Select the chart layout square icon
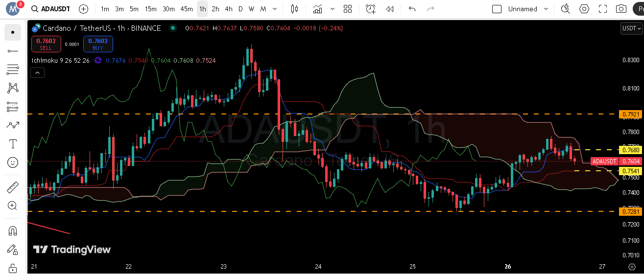This screenshot has height=274, width=644. click(497, 9)
